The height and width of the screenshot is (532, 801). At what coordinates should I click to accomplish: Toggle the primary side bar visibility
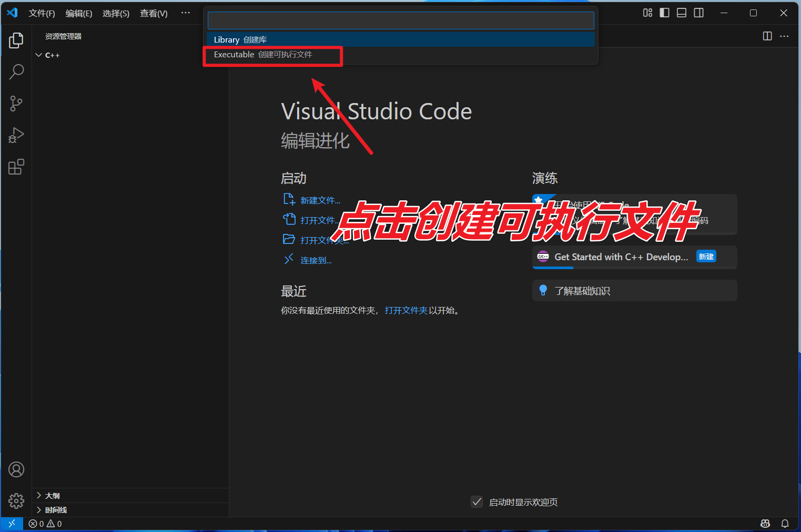(x=665, y=13)
